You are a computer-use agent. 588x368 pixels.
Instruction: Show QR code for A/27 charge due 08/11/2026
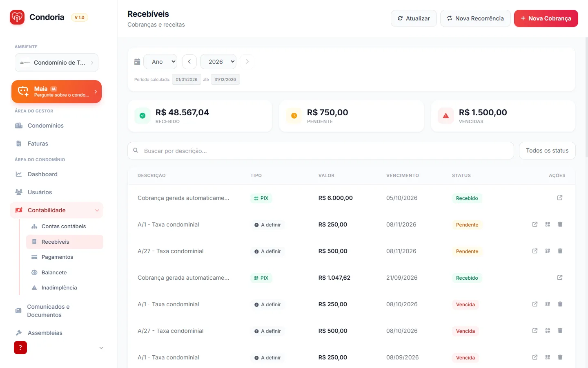(x=548, y=251)
